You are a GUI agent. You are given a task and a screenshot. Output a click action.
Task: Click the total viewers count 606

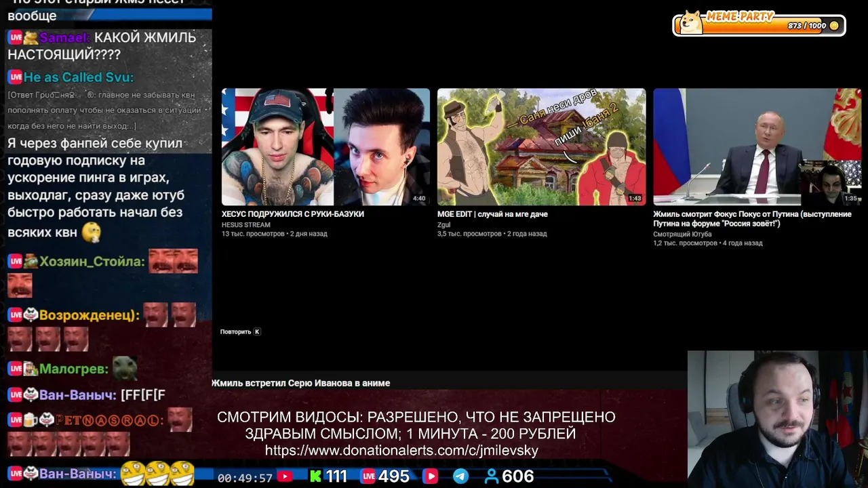[x=518, y=476]
